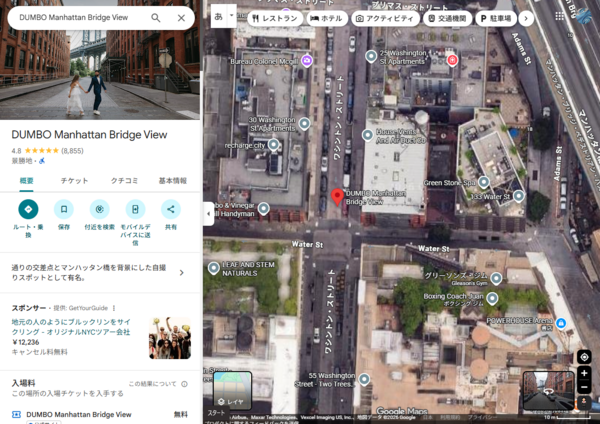
Task: Click the Bureau Colonel Mcgill camera marker
Action: (x=307, y=60)
